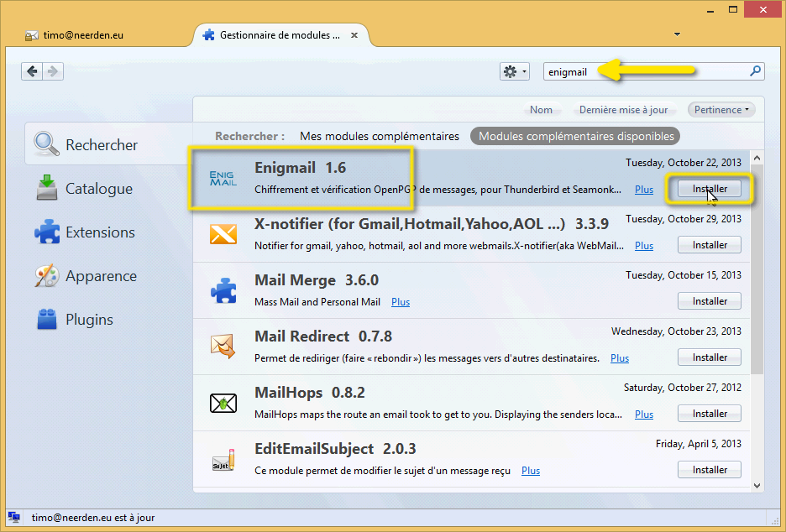Open the gear tools dropdown menu
This screenshot has height=532, width=786.
pos(514,71)
